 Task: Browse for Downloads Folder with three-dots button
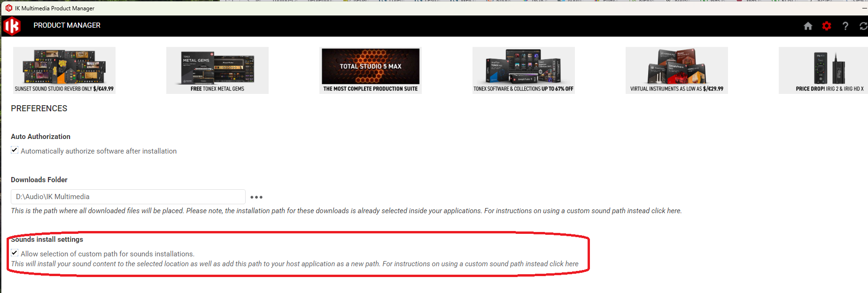tap(256, 197)
